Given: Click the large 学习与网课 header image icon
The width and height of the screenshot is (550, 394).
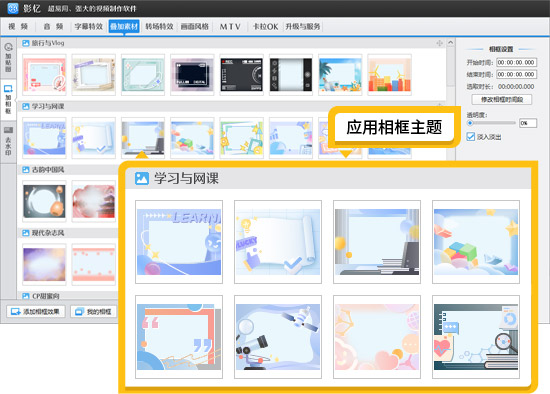Looking at the screenshot, I should [142, 178].
